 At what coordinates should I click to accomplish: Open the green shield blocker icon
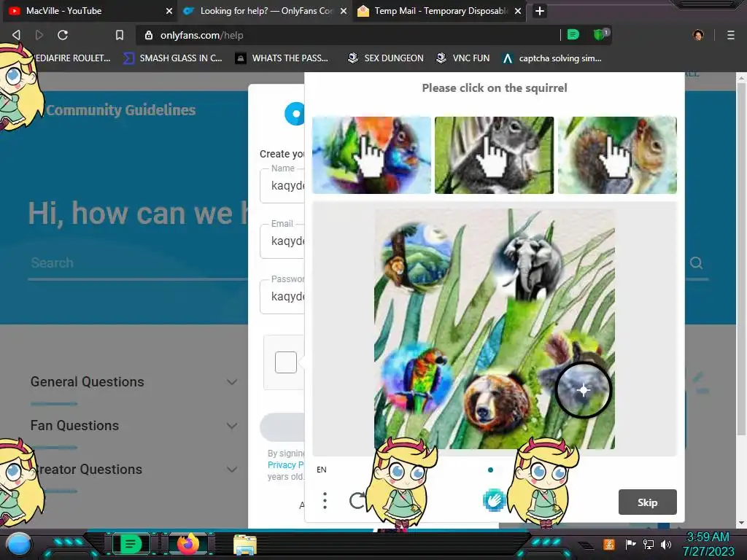coord(600,35)
